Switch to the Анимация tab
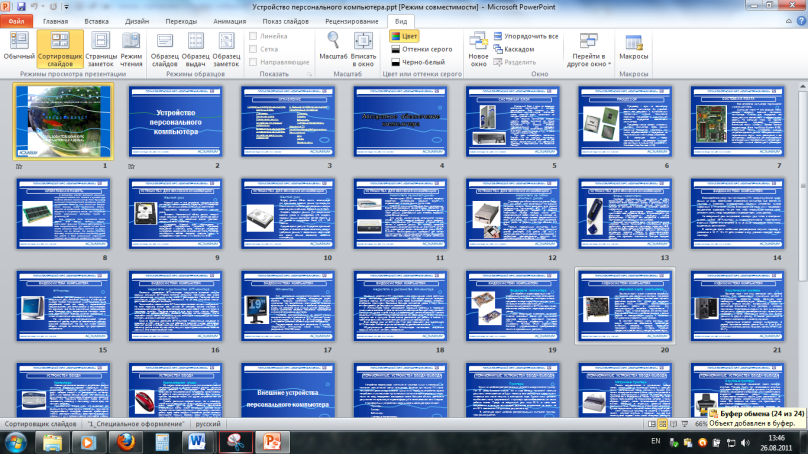 pos(229,21)
